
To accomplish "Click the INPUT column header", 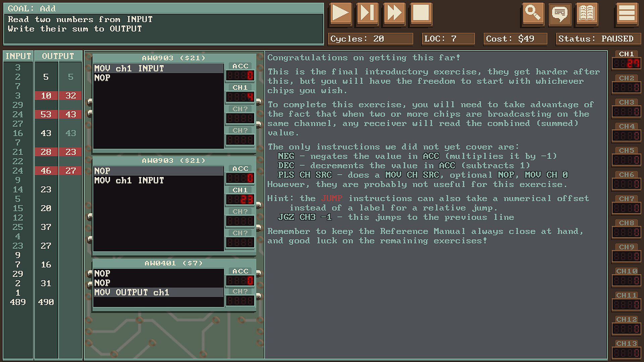I will [18, 56].
